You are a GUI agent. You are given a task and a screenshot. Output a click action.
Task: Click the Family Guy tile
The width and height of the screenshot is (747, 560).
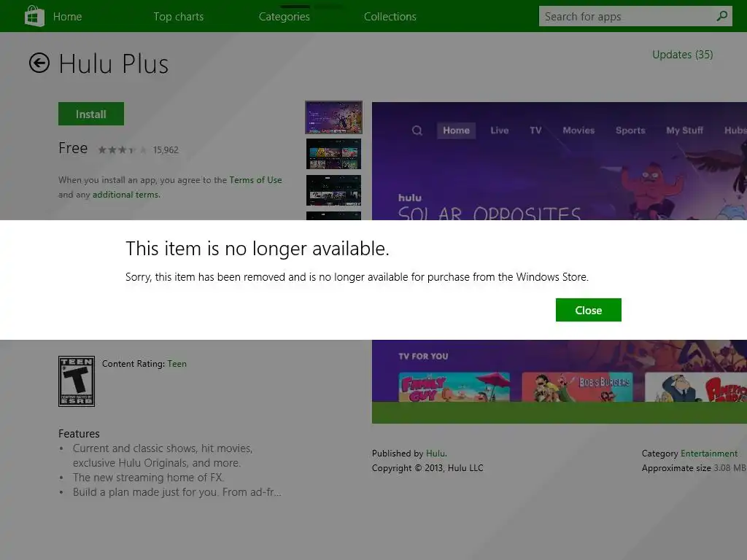[x=454, y=387]
